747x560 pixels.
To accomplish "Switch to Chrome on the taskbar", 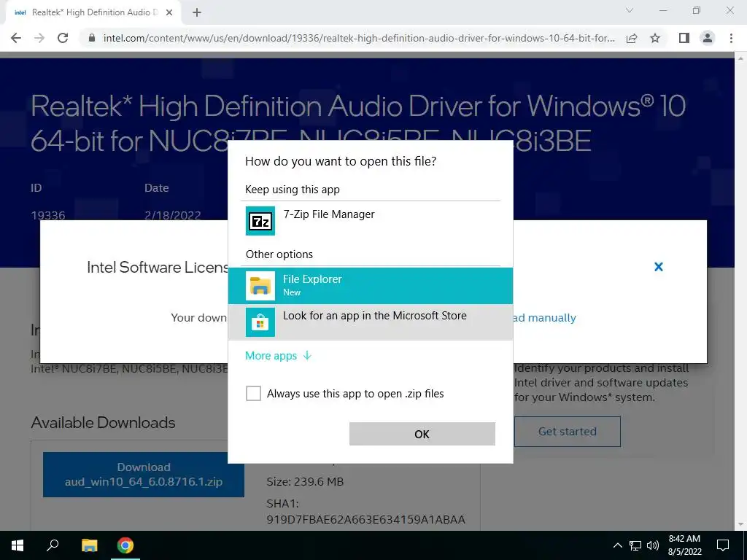I will coord(125,545).
